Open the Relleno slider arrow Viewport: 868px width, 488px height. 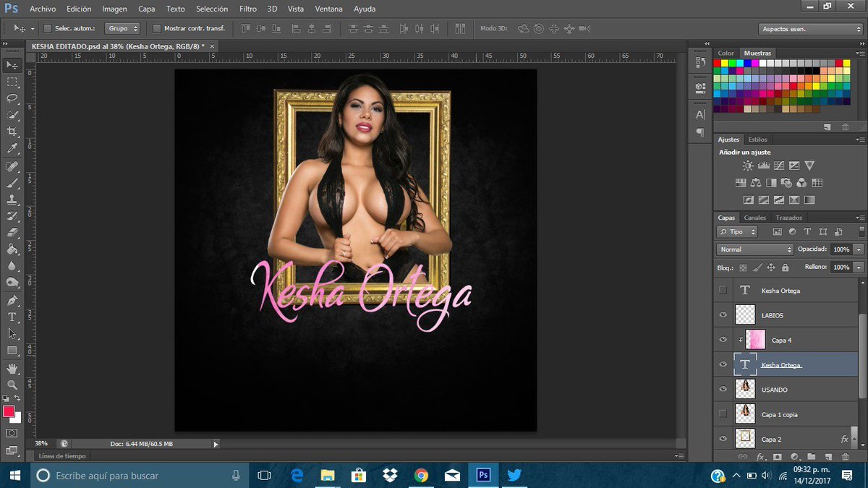(858, 267)
